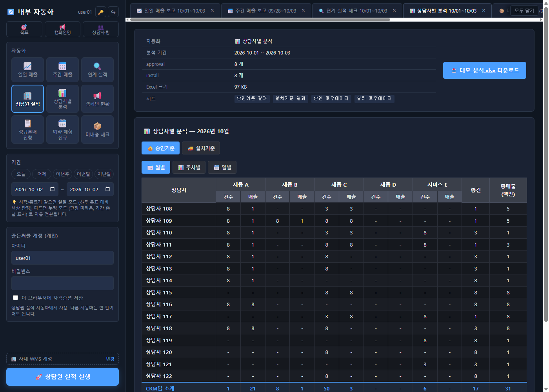
Task: Toggle the 주차별 period grouping
Action: click(x=189, y=167)
